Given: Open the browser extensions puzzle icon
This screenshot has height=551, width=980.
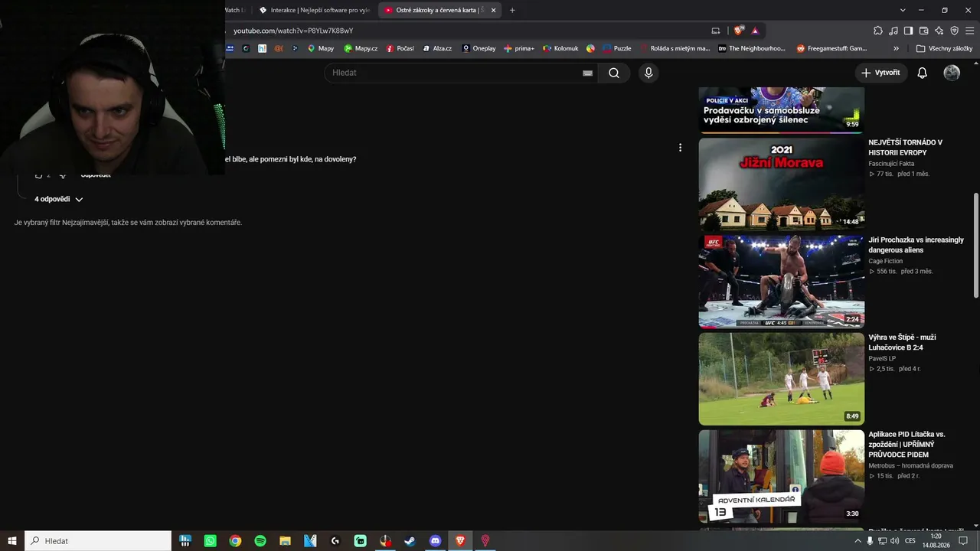Looking at the screenshot, I should click(x=878, y=31).
